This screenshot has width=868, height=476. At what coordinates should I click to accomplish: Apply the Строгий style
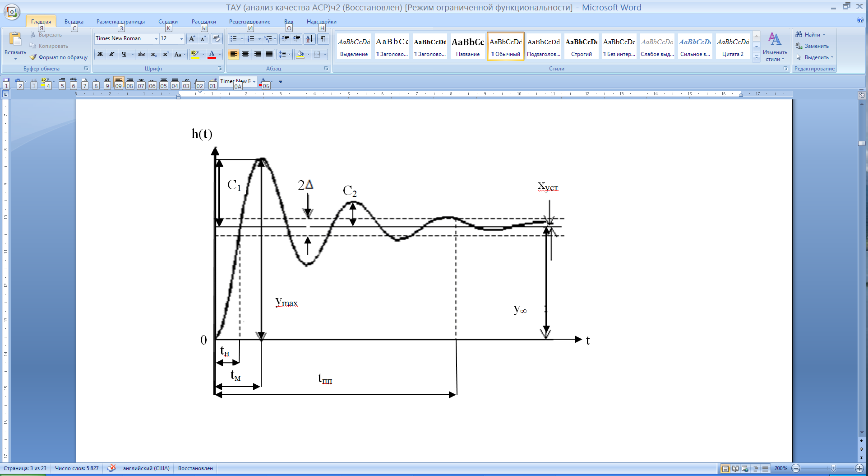[x=582, y=47]
